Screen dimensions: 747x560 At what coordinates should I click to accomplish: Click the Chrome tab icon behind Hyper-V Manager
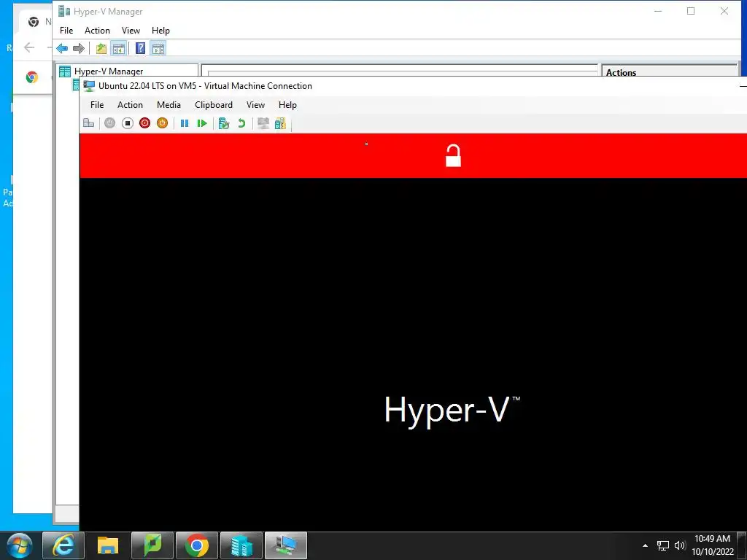pos(33,21)
